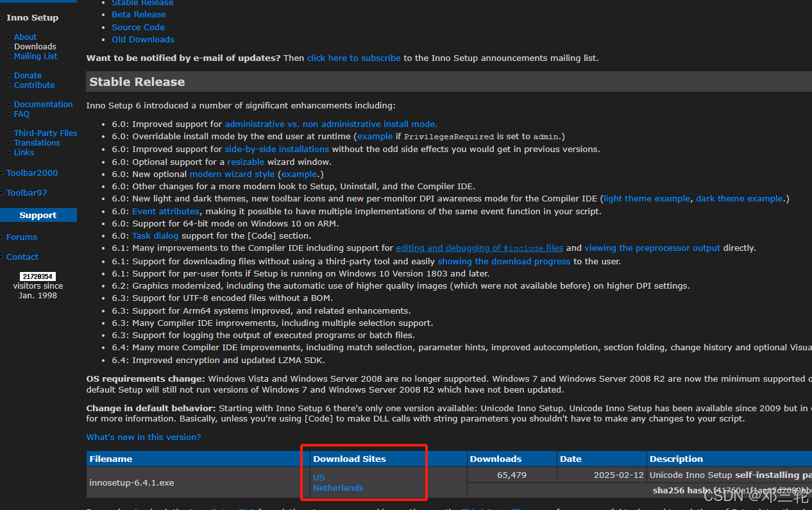Click the 'OS requirements change:' bold text

coord(146,378)
